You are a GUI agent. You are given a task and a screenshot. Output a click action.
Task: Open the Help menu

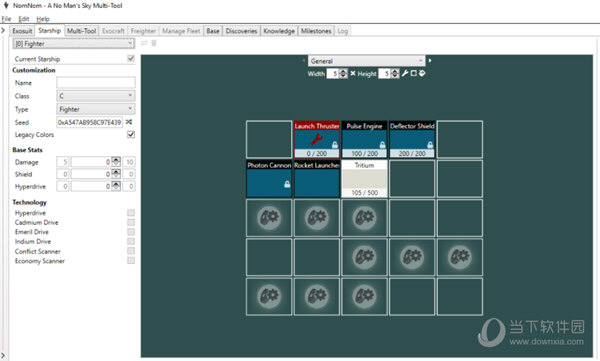[x=43, y=19]
